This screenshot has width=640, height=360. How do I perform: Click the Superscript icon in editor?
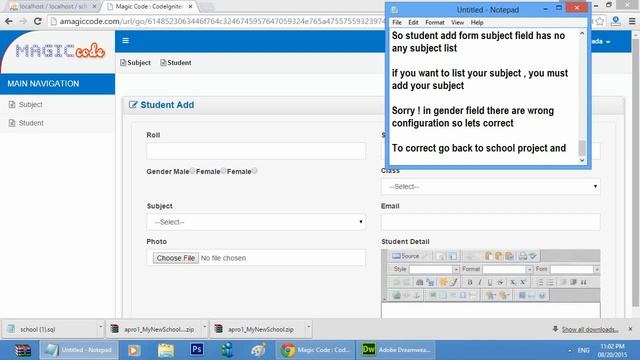coord(523,282)
